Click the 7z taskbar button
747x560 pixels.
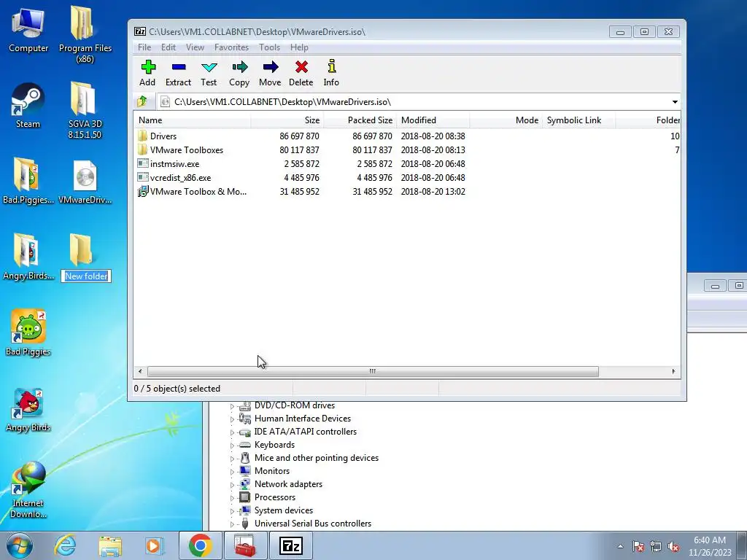[x=290, y=545]
